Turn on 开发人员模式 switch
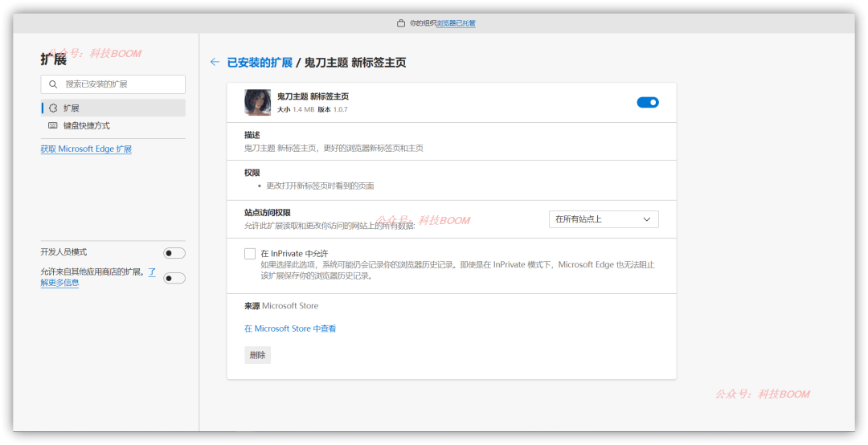Image resolution: width=868 pixels, height=445 pixels. pyautogui.click(x=174, y=253)
